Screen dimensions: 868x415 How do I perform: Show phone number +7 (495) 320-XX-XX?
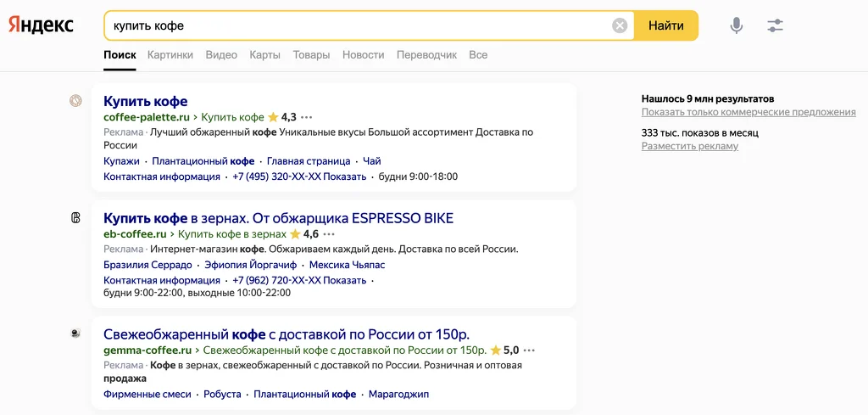[299, 177]
